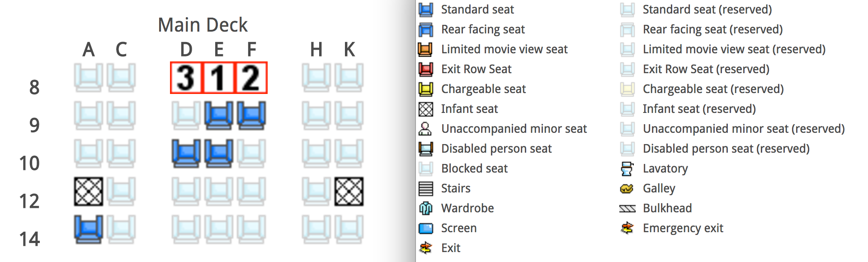Click the Galley legend icon
868x262 pixels.
tap(627, 188)
